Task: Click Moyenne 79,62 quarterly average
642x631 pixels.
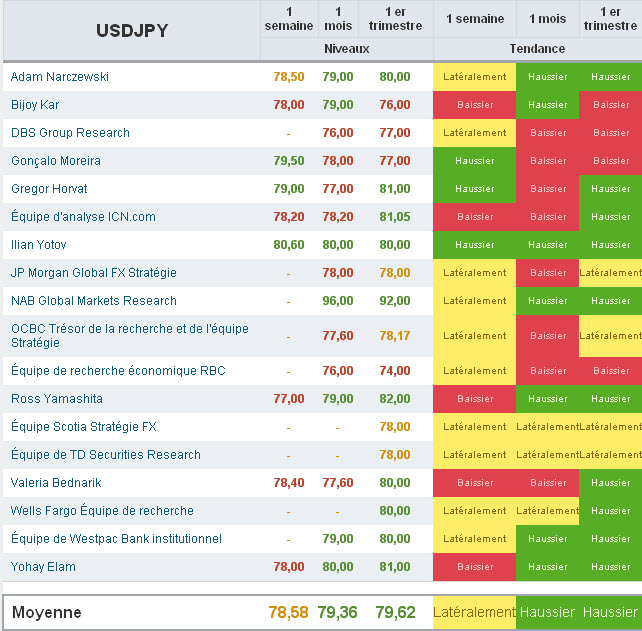Action: pos(396,612)
